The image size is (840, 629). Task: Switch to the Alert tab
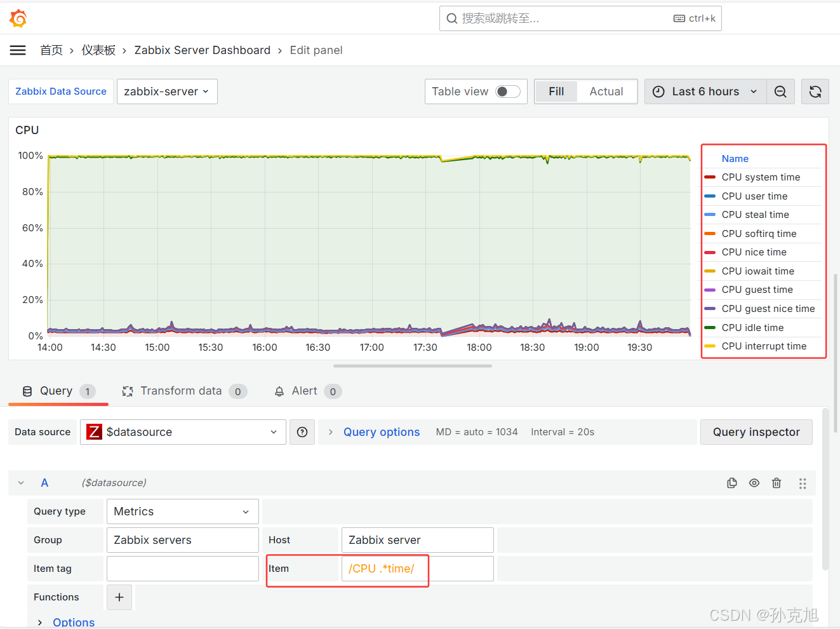[308, 391]
